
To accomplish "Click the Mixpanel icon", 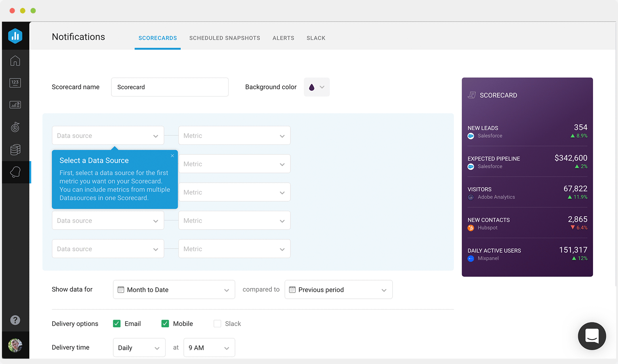I will click(471, 259).
